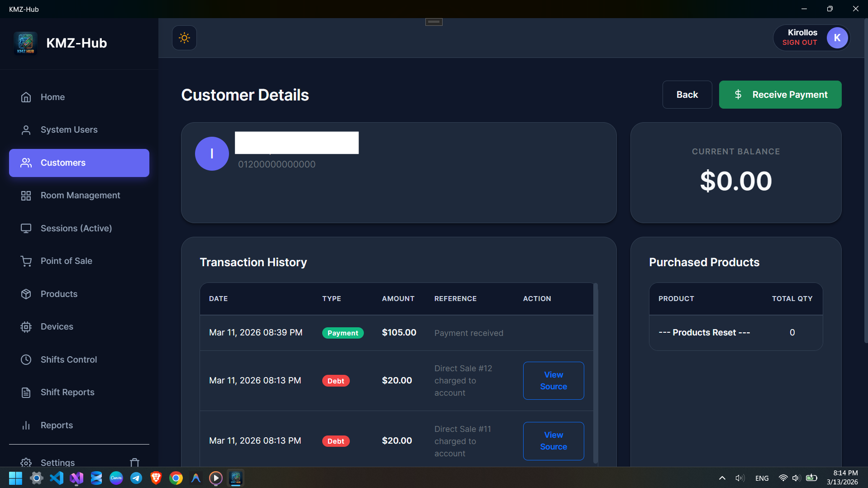Select the Point of Sale cart icon
Screen dimensions: 868x488
26,261
